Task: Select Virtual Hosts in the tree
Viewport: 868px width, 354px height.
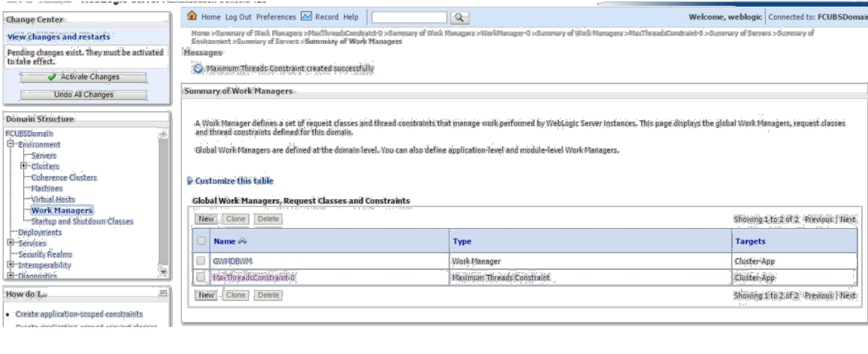Action: [53, 200]
